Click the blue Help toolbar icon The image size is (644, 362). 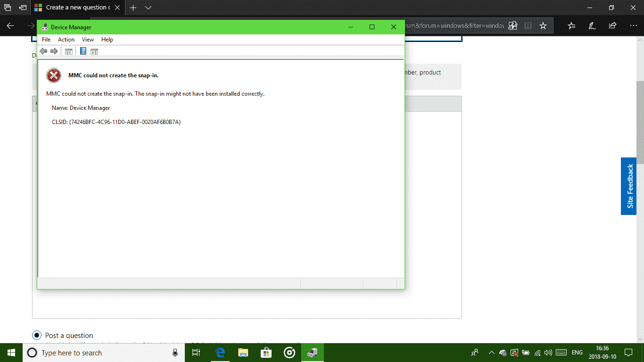(83, 51)
